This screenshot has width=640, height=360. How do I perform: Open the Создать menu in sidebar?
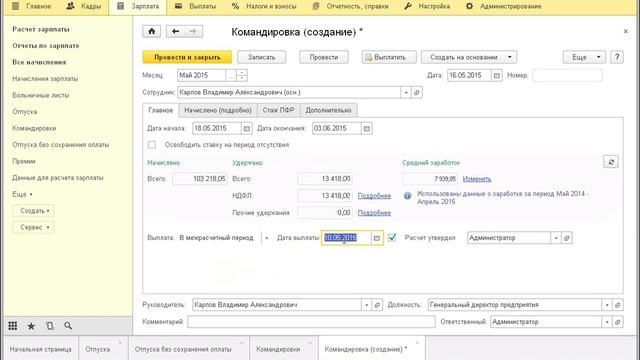tap(33, 211)
